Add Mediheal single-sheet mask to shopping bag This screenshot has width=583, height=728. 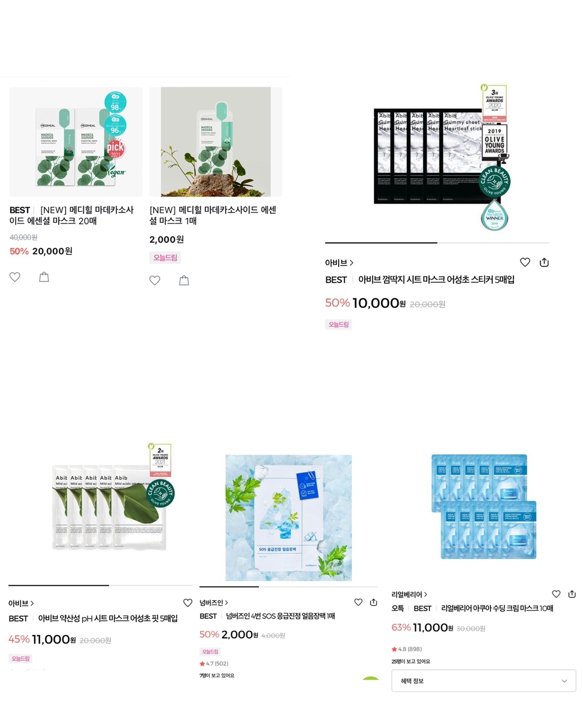point(184,280)
